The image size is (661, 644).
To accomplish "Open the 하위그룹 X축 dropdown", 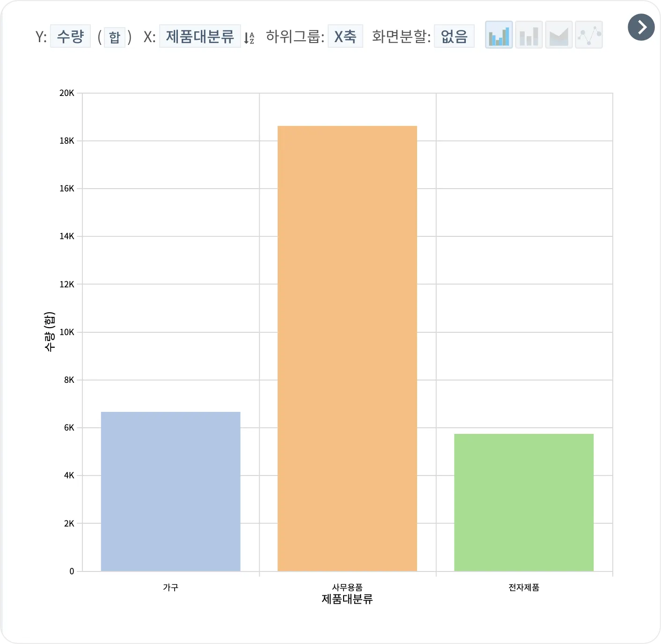I will point(345,36).
